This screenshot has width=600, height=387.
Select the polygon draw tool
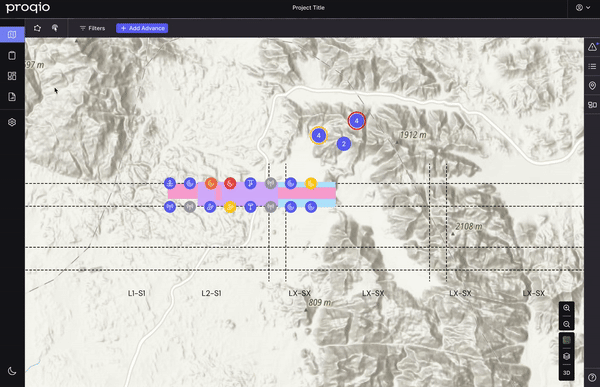[37, 28]
